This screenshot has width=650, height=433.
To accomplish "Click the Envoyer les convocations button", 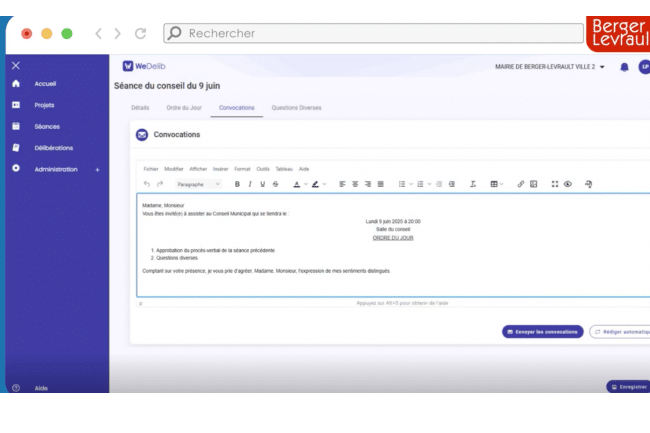I will point(542,331).
